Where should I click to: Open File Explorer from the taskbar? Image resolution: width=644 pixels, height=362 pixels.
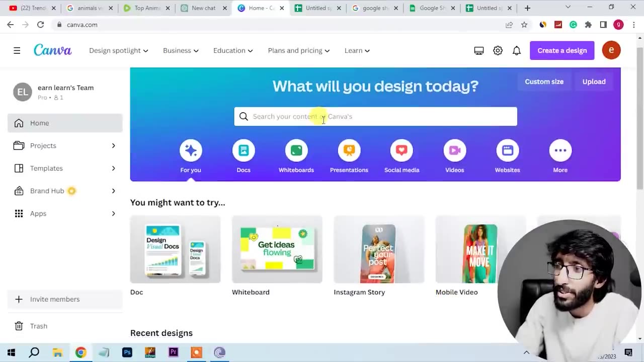point(57,352)
